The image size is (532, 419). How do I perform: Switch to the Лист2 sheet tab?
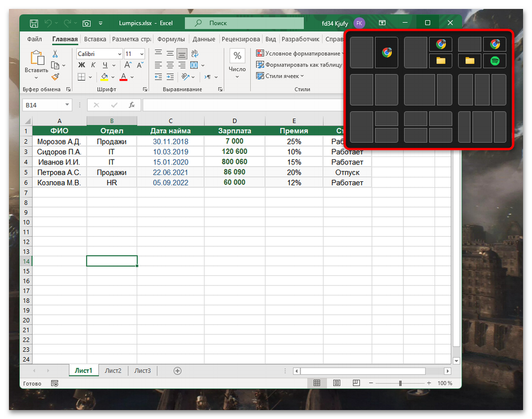coord(113,370)
